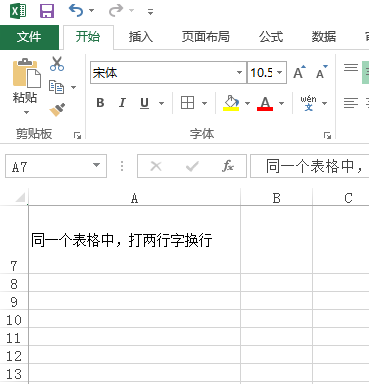The height and width of the screenshot is (384, 369).
Task: Expand the font name dropdown list
Action: tap(239, 72)
